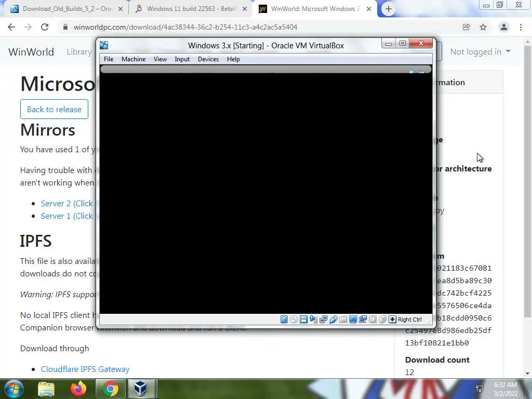The height and width of the screenshot is (399, 532).
Task: Close the Download_Old_Builds_5_2 tab
Action: tap(121, 9)
